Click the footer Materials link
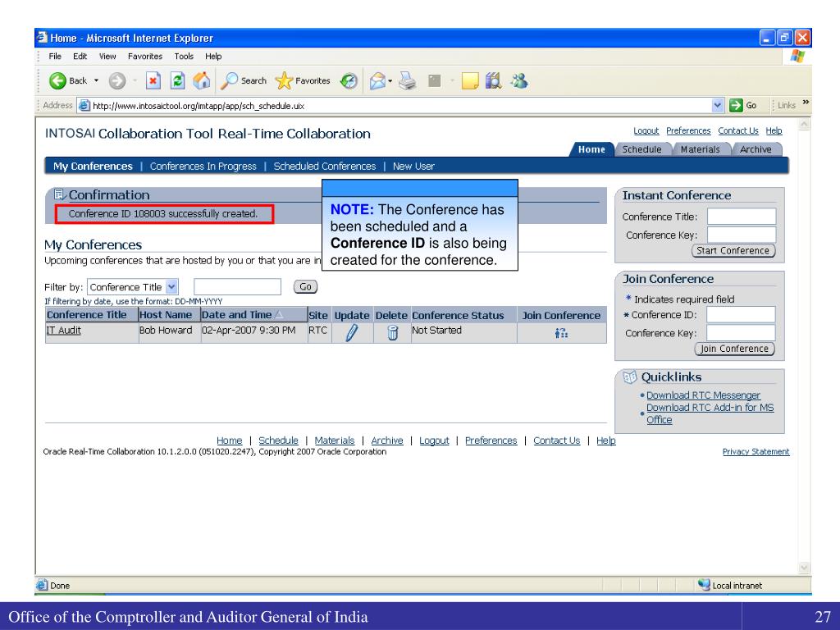Screen dimensions: 840x630 tap(335, 441)
